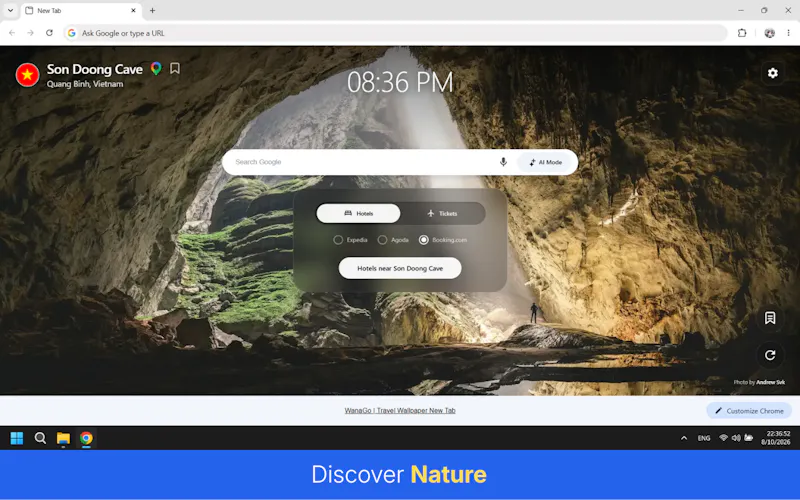
Task: Open the Windows Start menu
Action: pos(17,438)
